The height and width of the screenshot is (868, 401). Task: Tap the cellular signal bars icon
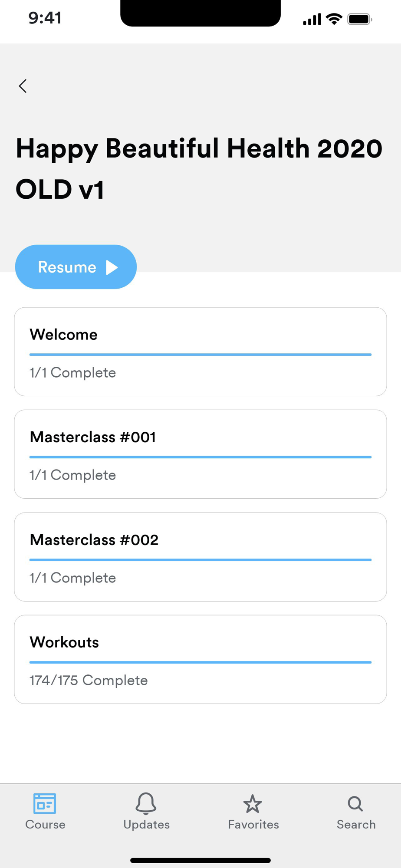312,19
